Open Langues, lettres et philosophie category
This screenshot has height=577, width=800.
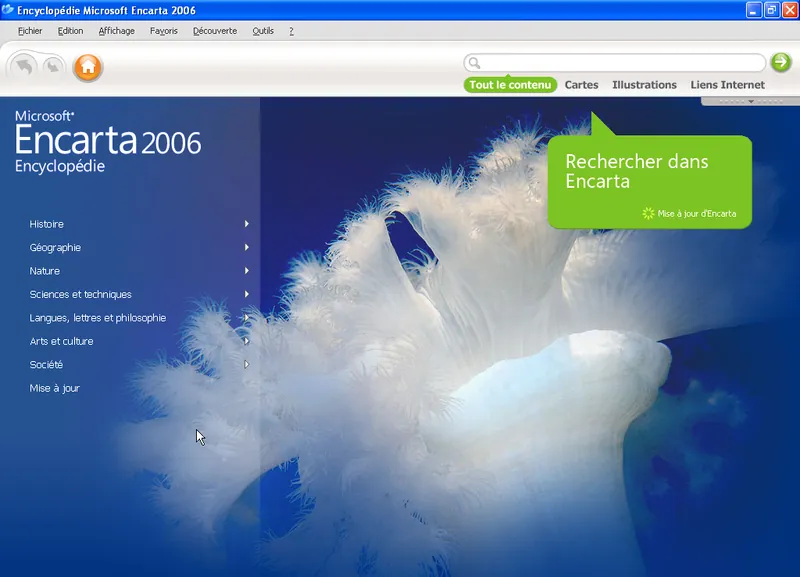(97, 318)
